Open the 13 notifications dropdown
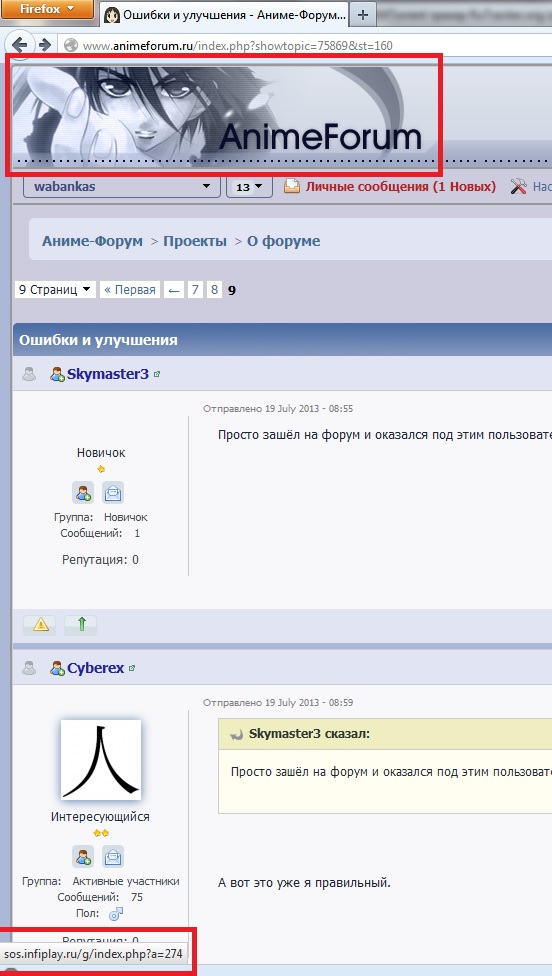The image size is (552, 976). (x=250, y=187)
